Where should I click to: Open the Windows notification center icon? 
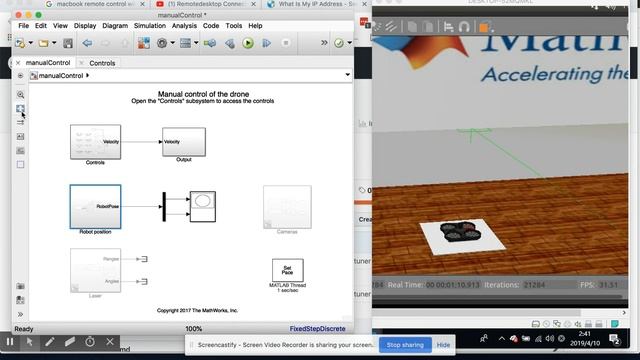click(x=614, y=339)
